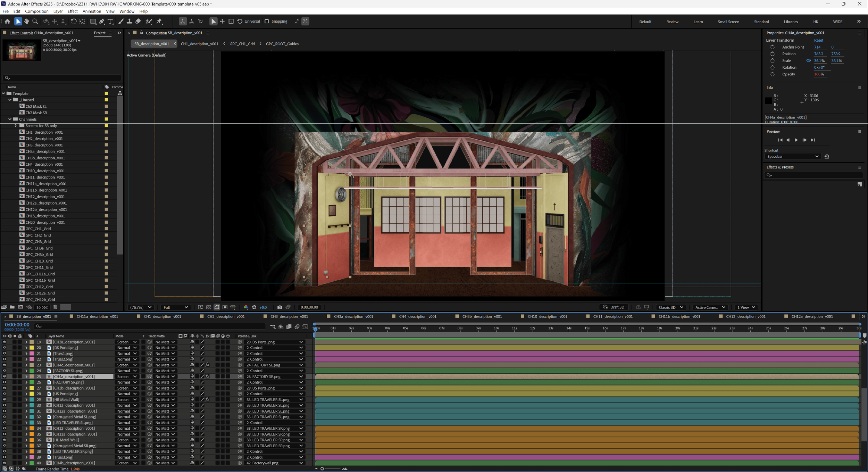The width and height of the screenshot is (868, 472).
Task: Click the Take Snapshot camera icon
Action: pyautogui.click(x=280, y=307)
